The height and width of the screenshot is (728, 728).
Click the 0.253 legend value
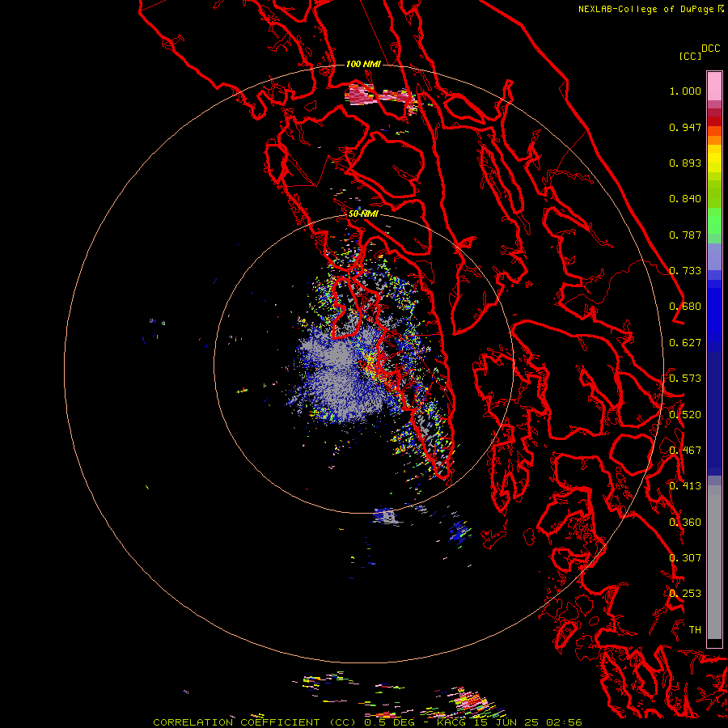[685, 594]
